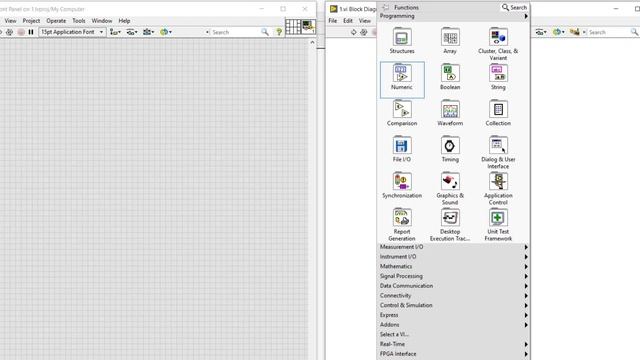Click Clean Up Diagram in Block Diagram toolbar
640x360 pixels.
click(575, 32)
